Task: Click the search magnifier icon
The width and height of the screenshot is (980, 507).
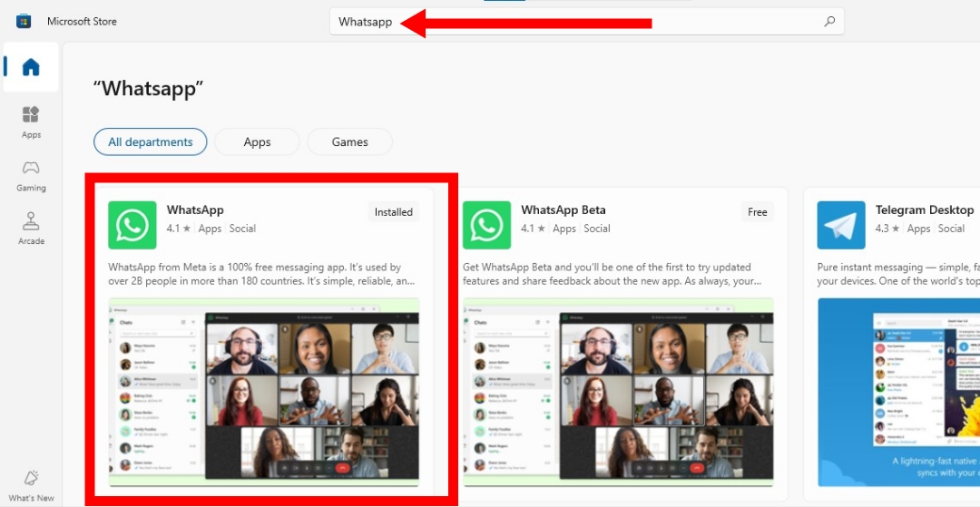Action: (x=829, y=21)
